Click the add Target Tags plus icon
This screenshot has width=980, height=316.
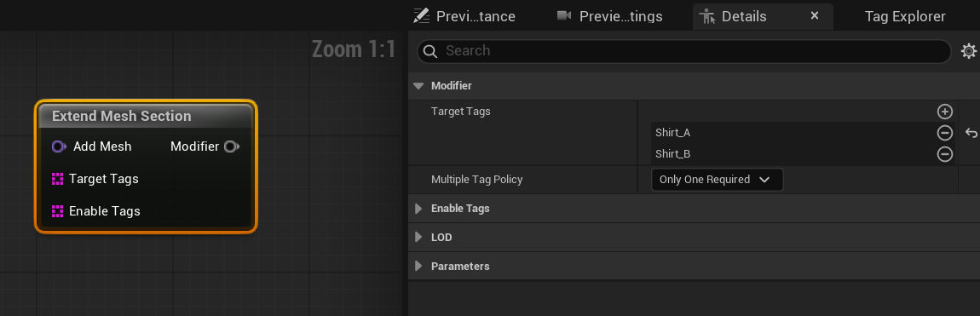(944, 112)
